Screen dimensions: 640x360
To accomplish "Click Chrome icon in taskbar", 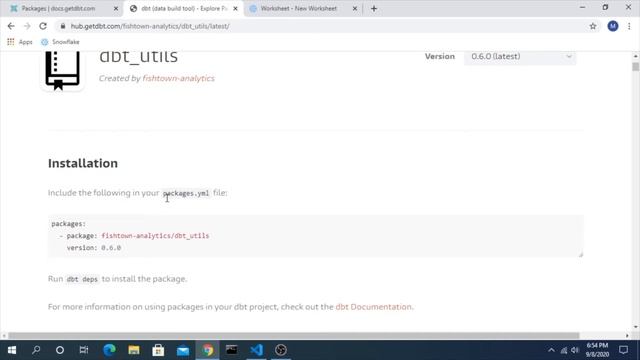I will [207, 350].
